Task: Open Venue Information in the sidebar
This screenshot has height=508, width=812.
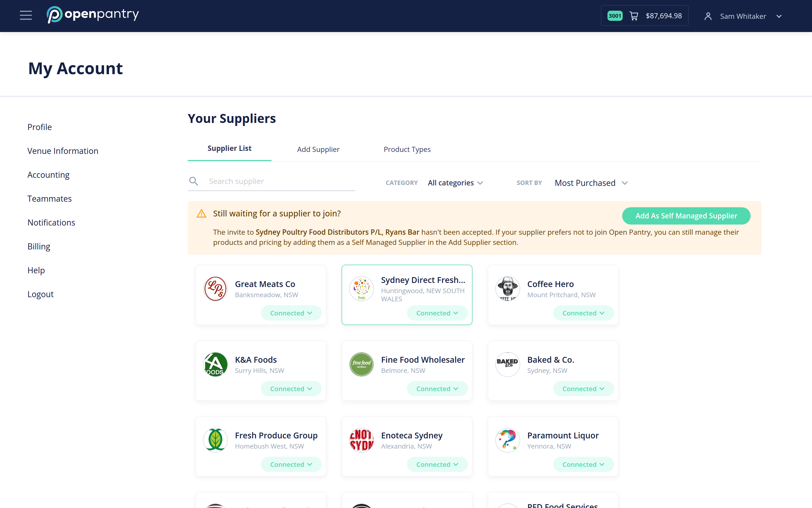Action: tap(63, 151)
